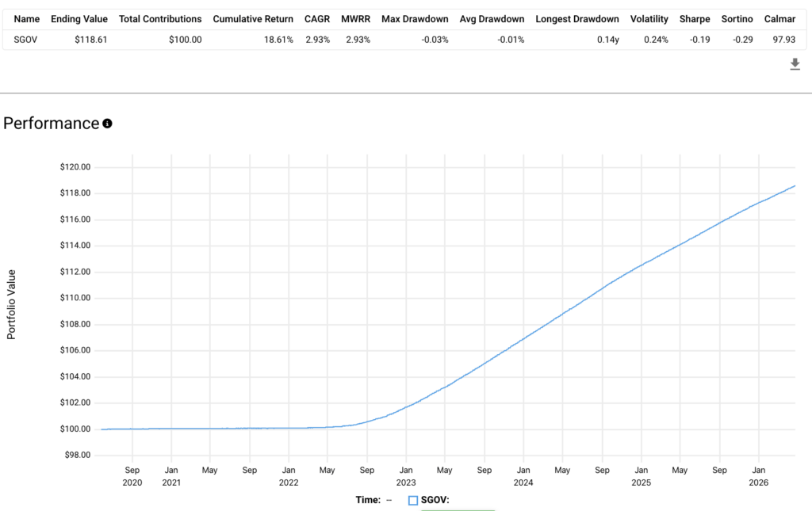The width and height of the screenshot is (812, 511).
Task: Select the SGOV row name cell
Action: pos(25,40)
